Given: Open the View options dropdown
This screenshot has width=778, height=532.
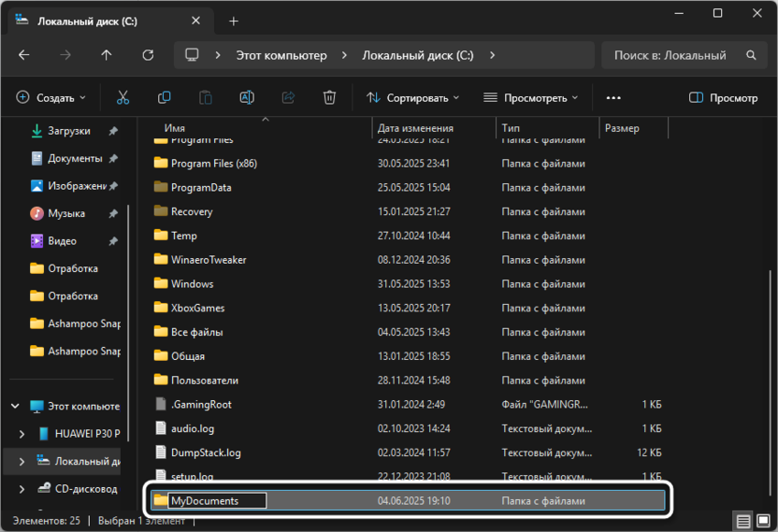Looking at the screenshot, I should (x=530, y=97).
